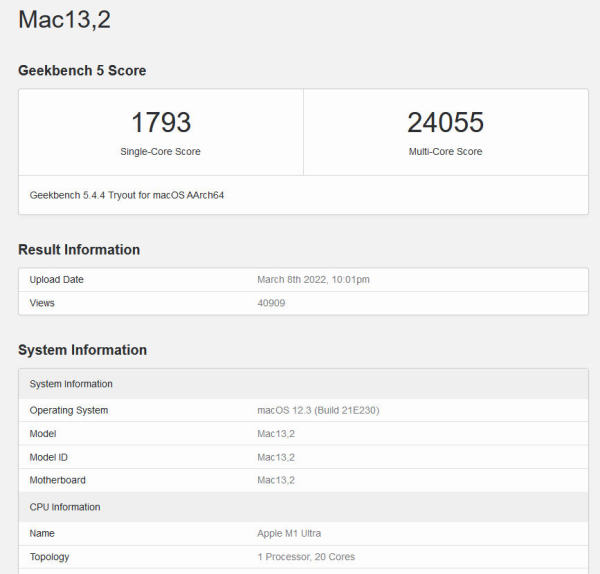Select the 1 Processor, 20 Cores value
The height and width of the screenshot is (574, 600).
coord(306,557)
